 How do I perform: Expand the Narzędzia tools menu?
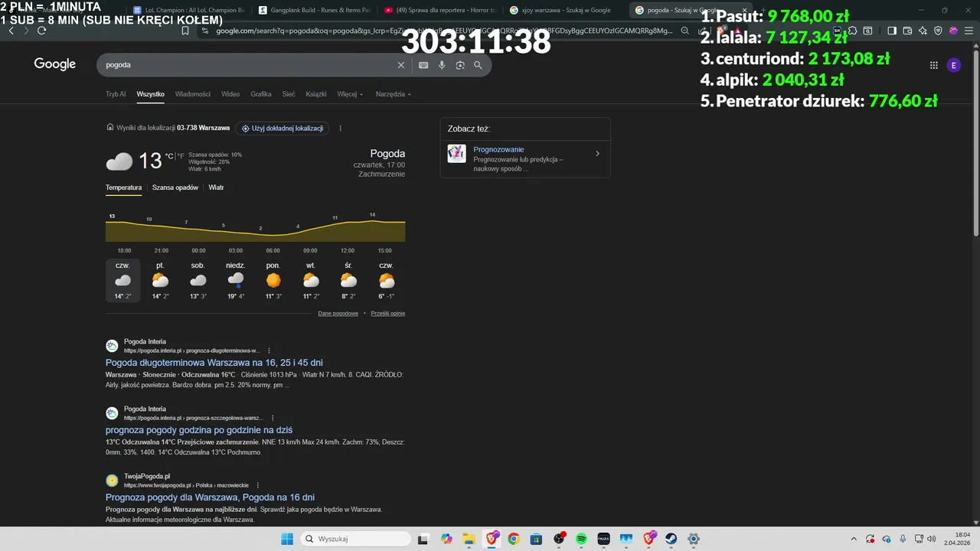pos(394,94)
